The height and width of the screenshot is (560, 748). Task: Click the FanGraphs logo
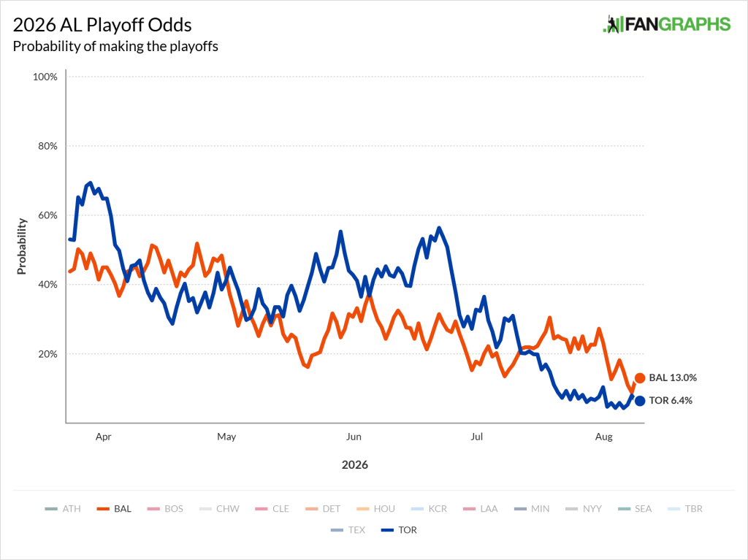(667, 24)
